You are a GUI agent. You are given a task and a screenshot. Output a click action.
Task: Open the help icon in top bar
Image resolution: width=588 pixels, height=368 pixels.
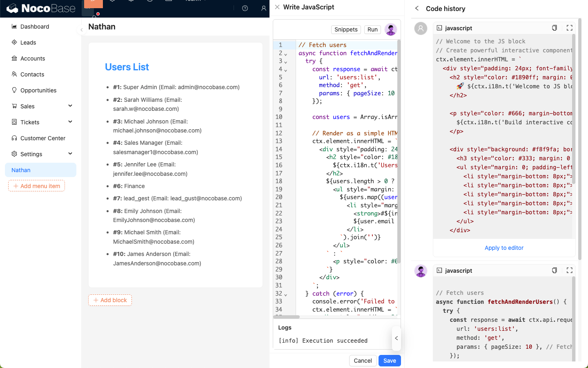(245, 8)
